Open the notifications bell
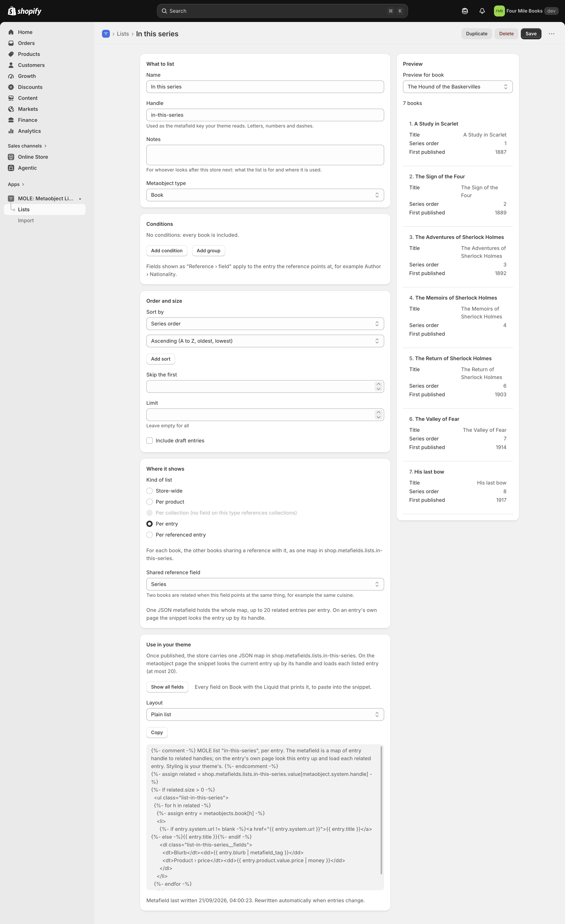This screenshot has width=565, height=924. coord(482,11)
